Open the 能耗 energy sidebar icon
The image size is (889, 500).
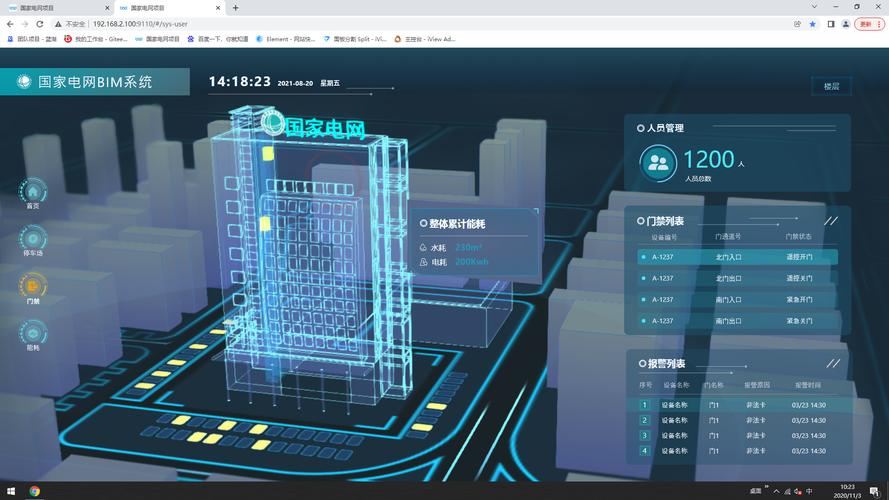click(33, 333)
